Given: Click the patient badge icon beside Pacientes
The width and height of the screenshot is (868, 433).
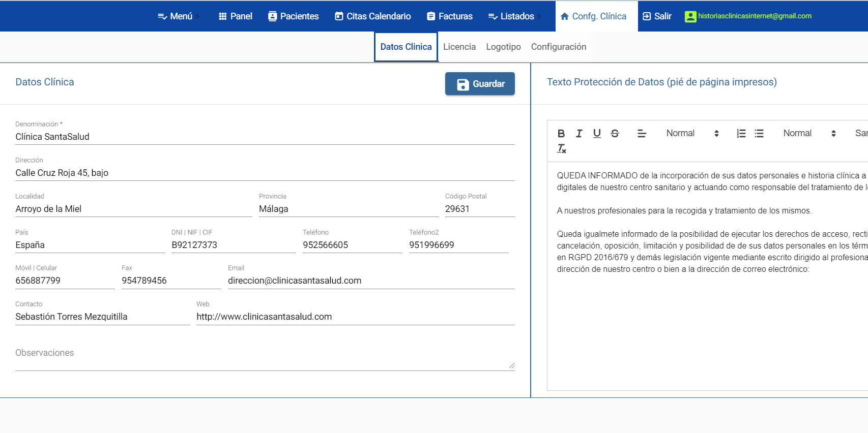Looking at the screenshot, I should pos(272,16).
